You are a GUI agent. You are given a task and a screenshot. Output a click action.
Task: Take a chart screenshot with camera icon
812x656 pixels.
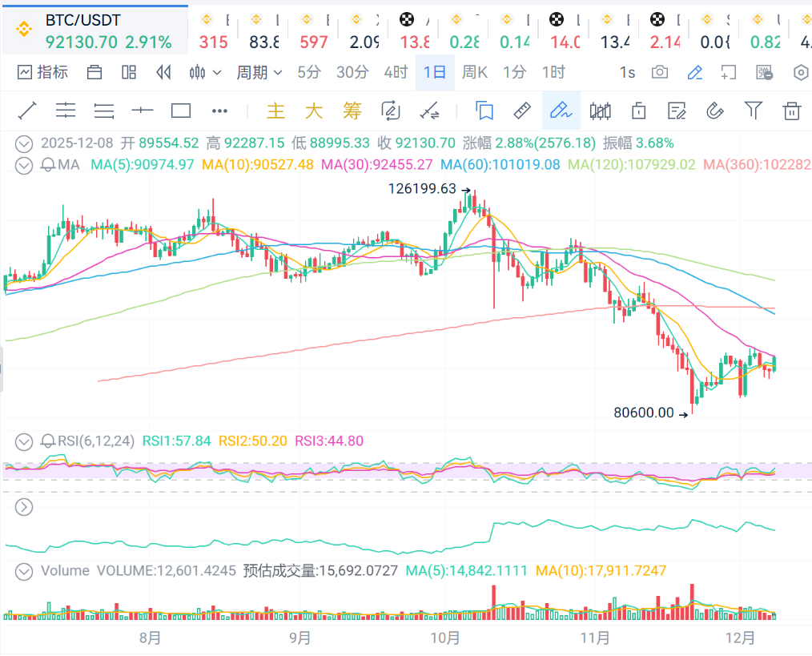(660, 73)
